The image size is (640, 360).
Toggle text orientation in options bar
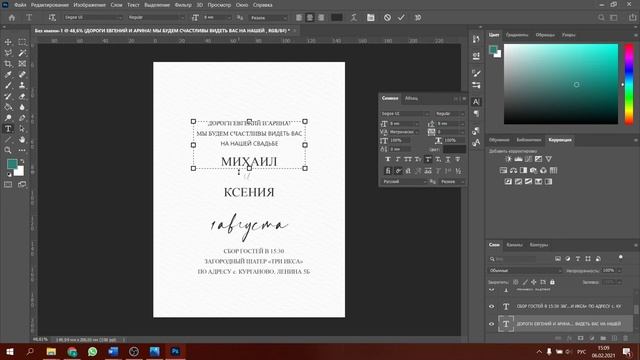coord(52,18)
